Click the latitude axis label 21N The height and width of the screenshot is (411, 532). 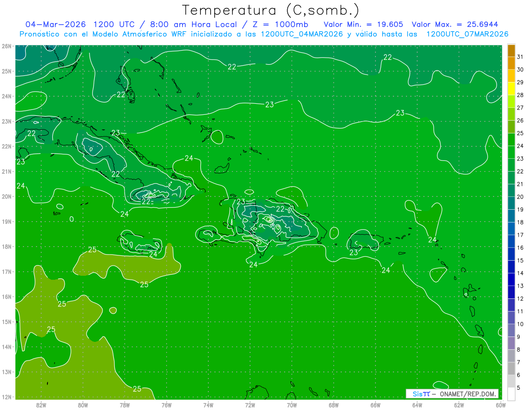point(7,172)
